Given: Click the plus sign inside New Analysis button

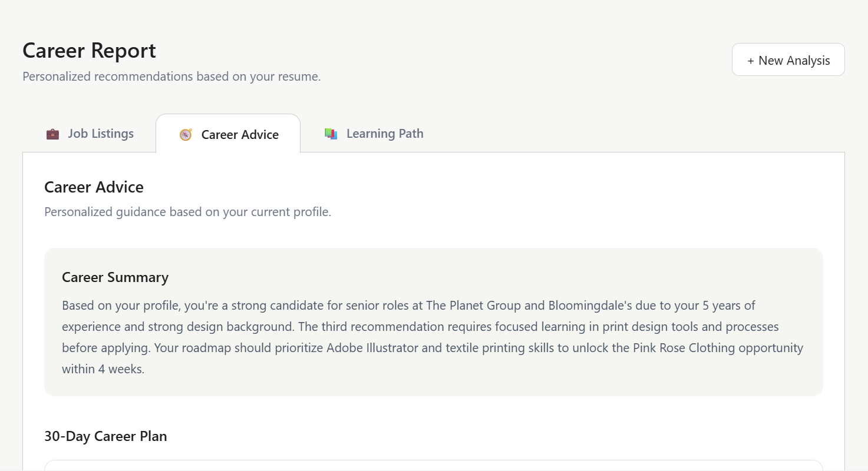Looking at the screenshot, I should pyautogui.click(x=751, y=61).
